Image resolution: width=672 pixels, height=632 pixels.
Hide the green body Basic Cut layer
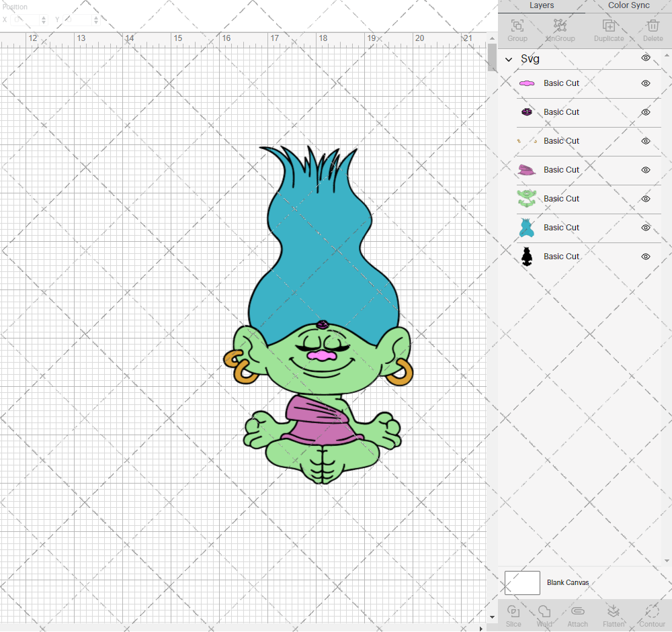[645, 199]
